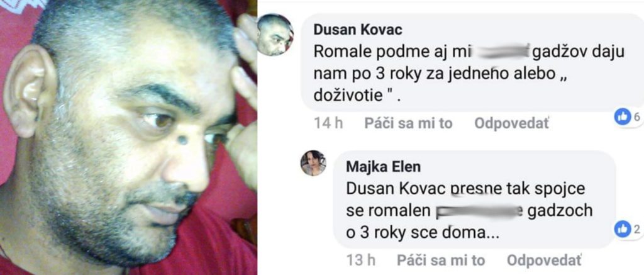Click the 13 h timestamp

click(x=361, y=260)
